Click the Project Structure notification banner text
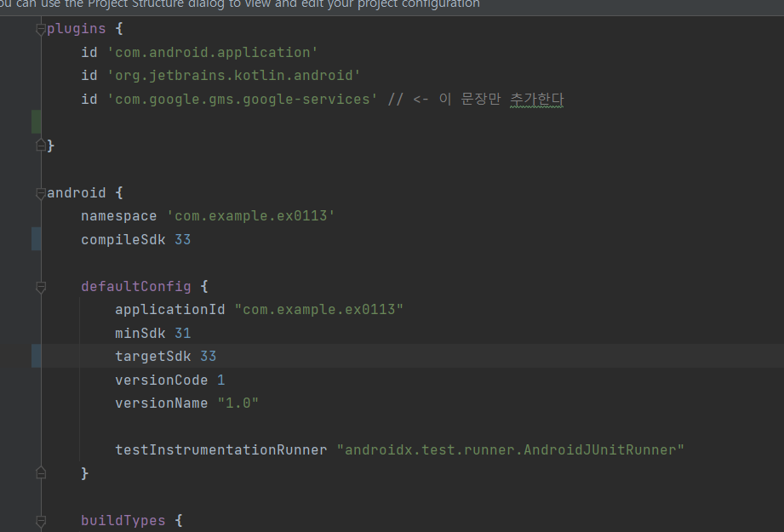Screen dimensions: 784x532 [240, 4]
